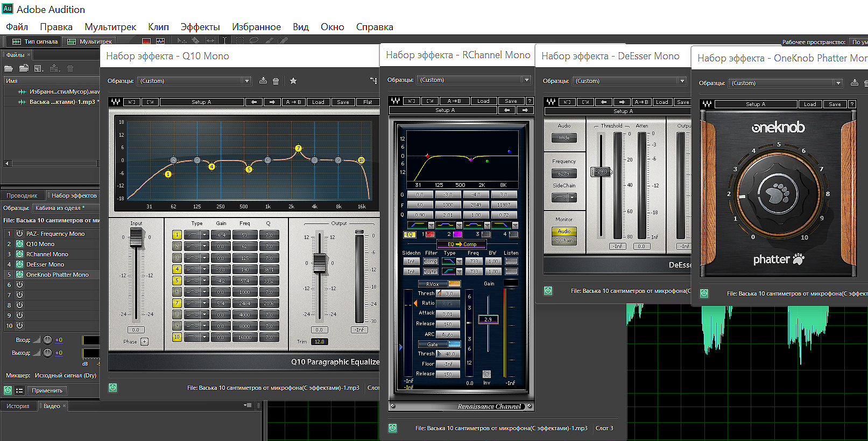Toggle power state of DeEsser Mono slot
The image size is (868, 441).
(x=19, y=264)
